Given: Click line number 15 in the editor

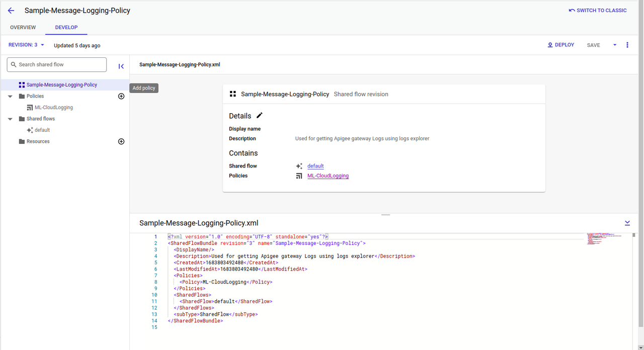Looking at the screenshot, I should [154, 327].
